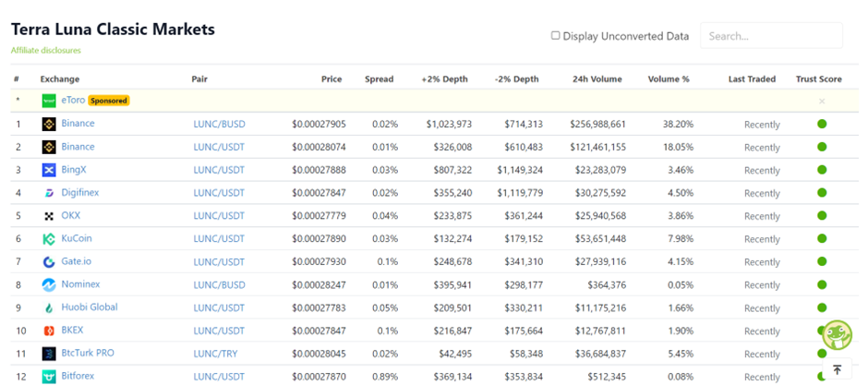Click the green trust score dot for BingX
The width and height of the screenshot is (868, 385).
point(822,169)
